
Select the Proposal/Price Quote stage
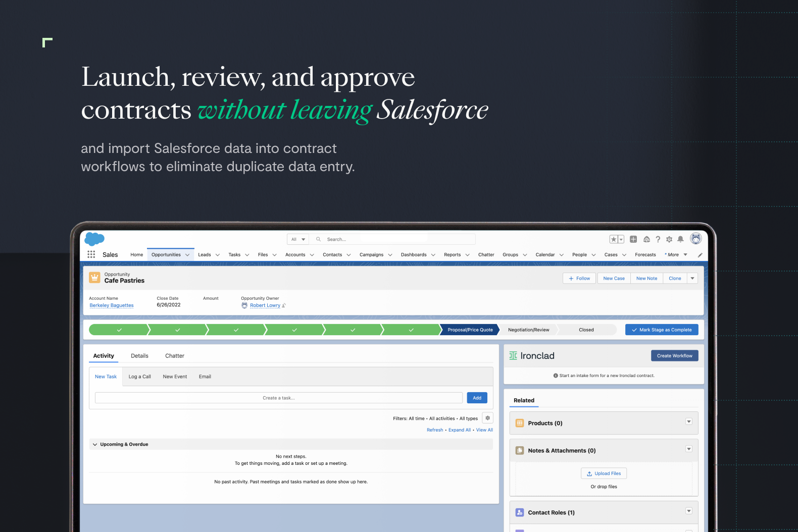click(470, 330)
